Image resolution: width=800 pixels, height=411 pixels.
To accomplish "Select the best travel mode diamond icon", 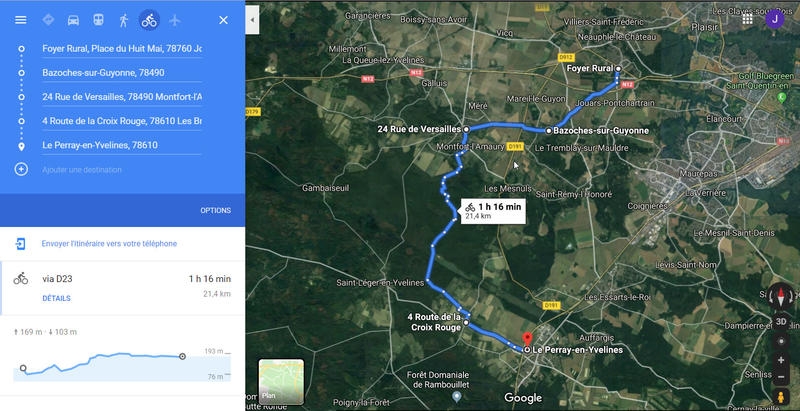I will point(48,20).
